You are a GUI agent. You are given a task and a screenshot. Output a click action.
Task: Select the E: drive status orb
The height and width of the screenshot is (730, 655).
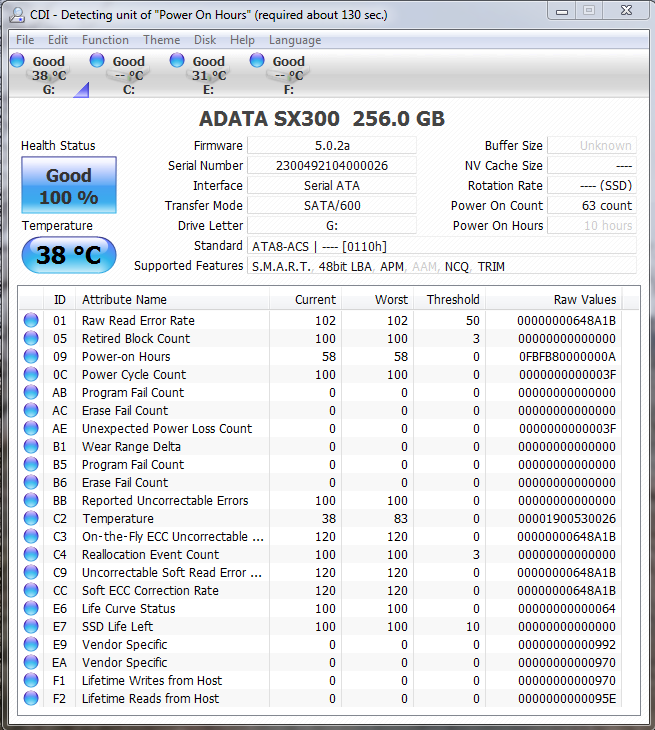(177, 61)
